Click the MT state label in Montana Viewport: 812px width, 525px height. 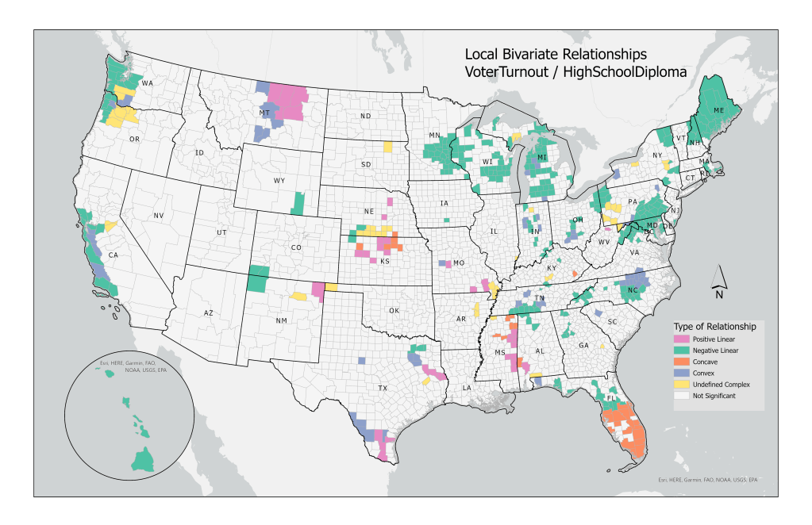[264, 113]
